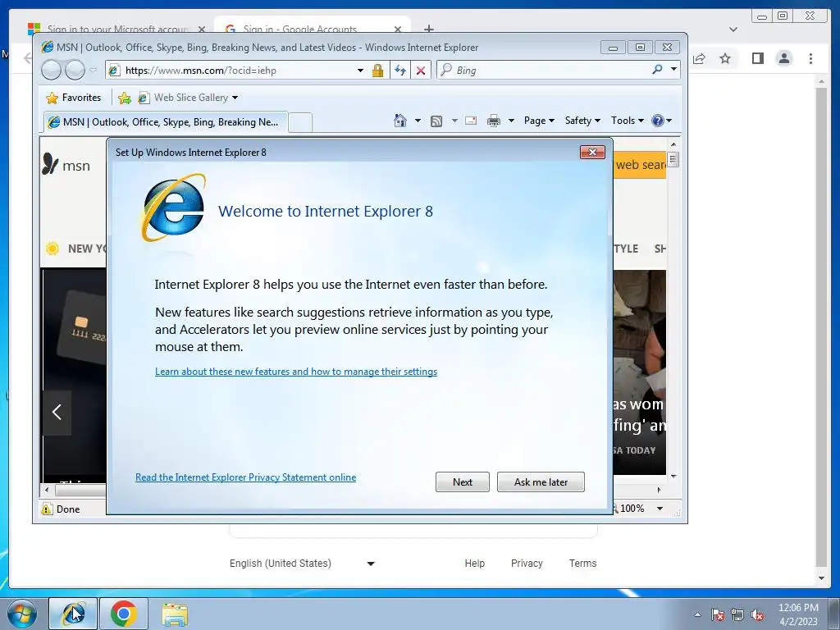Click the Print icon in IE toolbar
The width and height of the screenshot is (840, 630).
[493, 121]
